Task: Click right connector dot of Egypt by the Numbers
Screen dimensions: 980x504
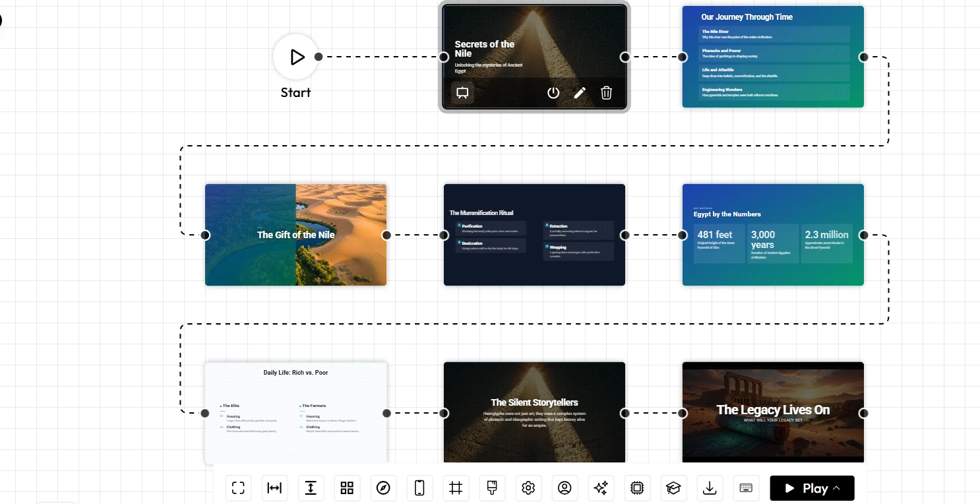Action: point(864,235)
